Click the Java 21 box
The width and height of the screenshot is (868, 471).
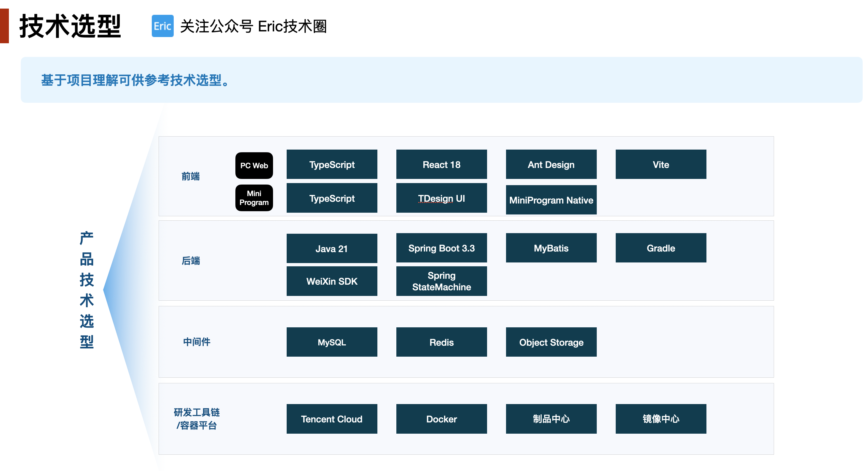click(332, 249)
